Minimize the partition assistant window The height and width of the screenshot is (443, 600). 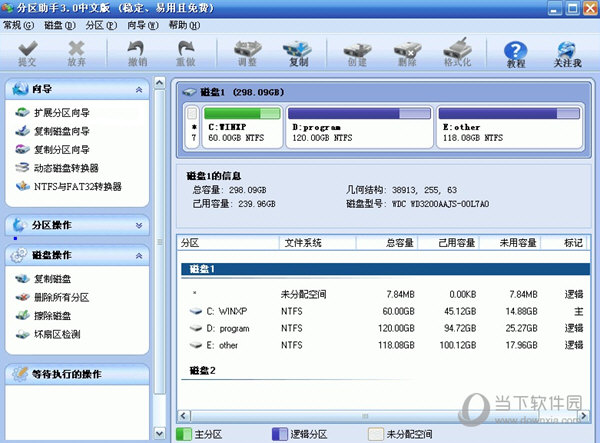tap(555, 8)
